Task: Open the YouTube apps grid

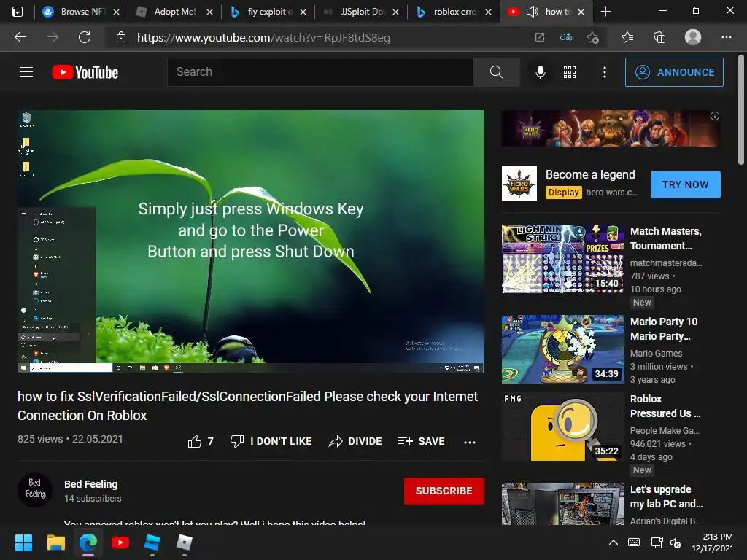Action: coord(570,72)
